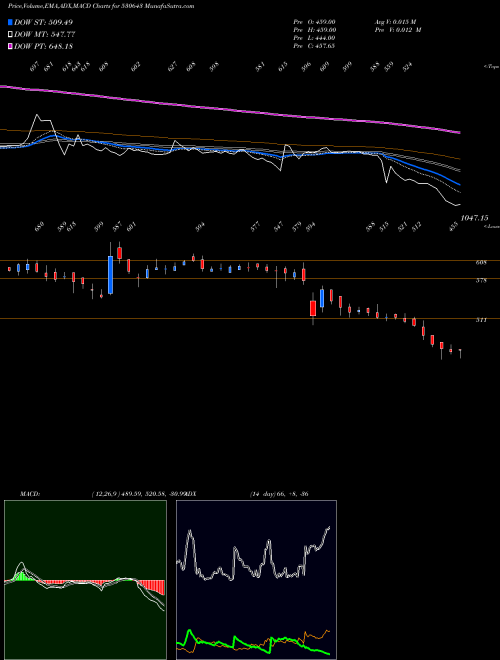Click the red MACD histogram bars at right
This screenshot has height=660, width=500.
coord(152,587)
